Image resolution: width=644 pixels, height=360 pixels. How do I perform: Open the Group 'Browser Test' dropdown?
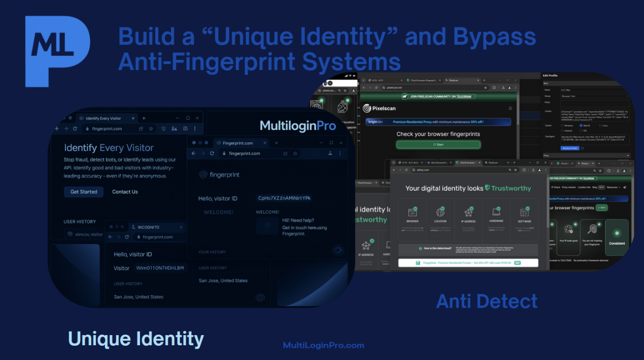[x=595, y=96]
